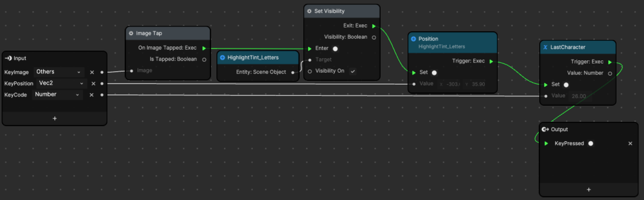Click the KeyPressed white circle port

click(x=591, y=143)
